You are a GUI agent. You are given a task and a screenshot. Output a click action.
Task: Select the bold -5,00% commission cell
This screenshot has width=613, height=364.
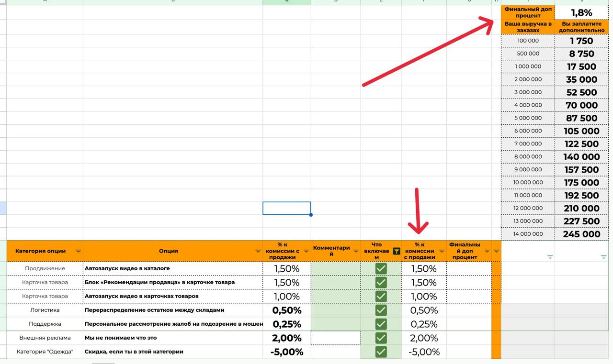coord(287,352)
